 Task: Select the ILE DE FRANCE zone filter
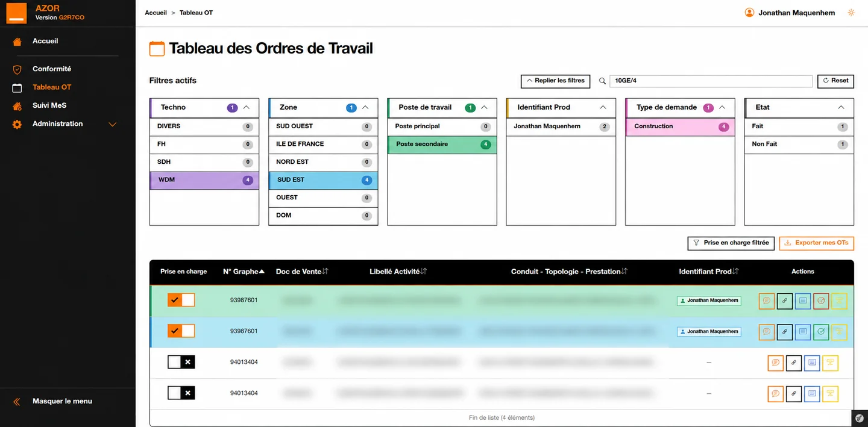click(x=323, y=145)
